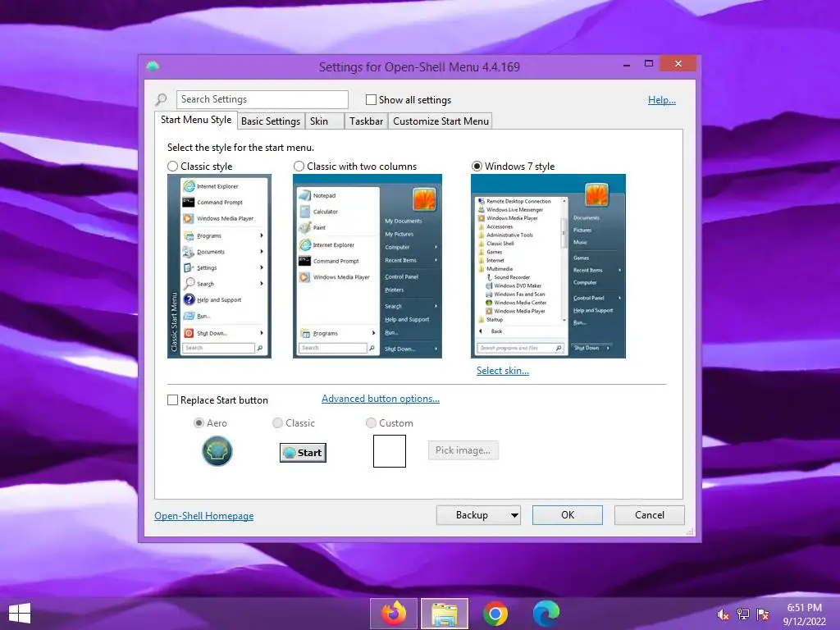This screenshot has height=630, width=840.
Task: Click the Cancel button
Action: pos(650,515)
